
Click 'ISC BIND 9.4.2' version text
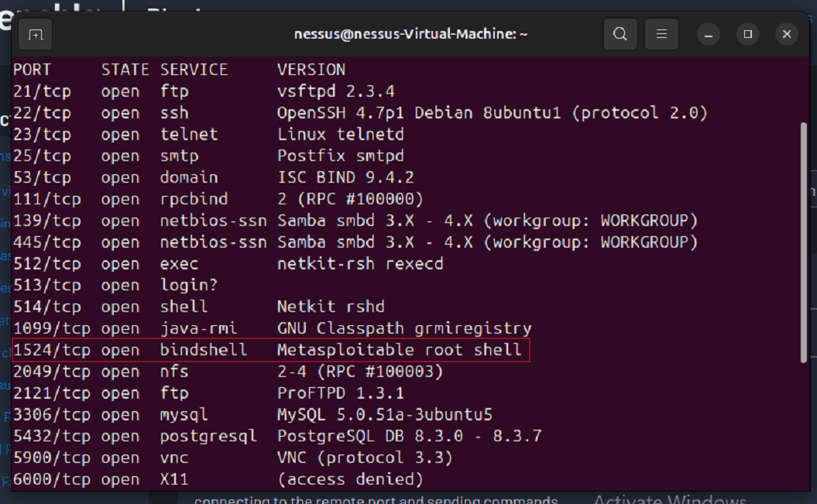(x=345, y=177)
